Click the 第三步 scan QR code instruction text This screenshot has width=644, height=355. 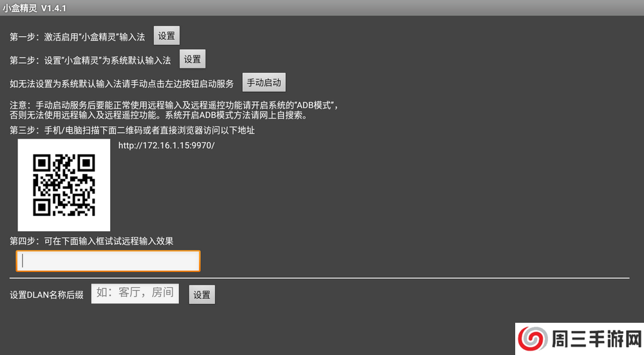pos(132,130)
